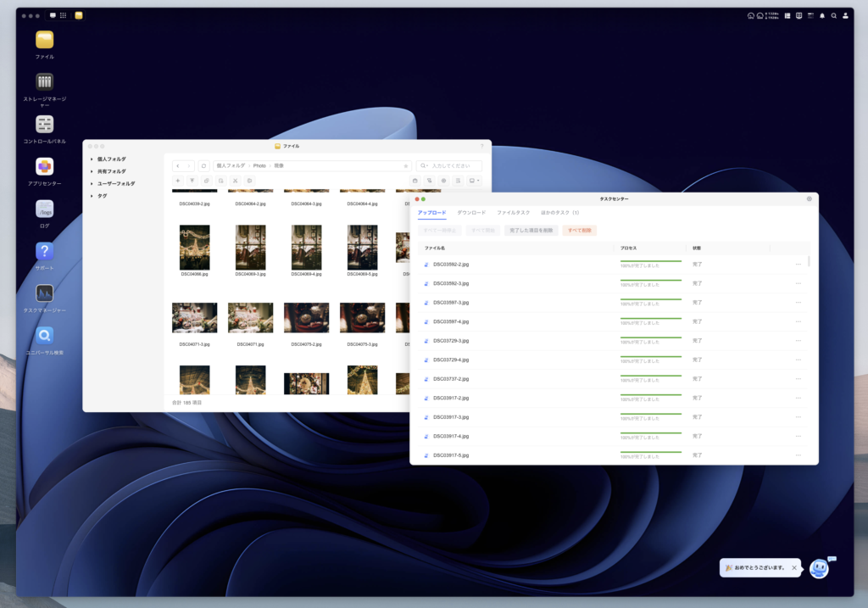Click the refresh icon in file window
868x608 pixels.
pos(203,166)
